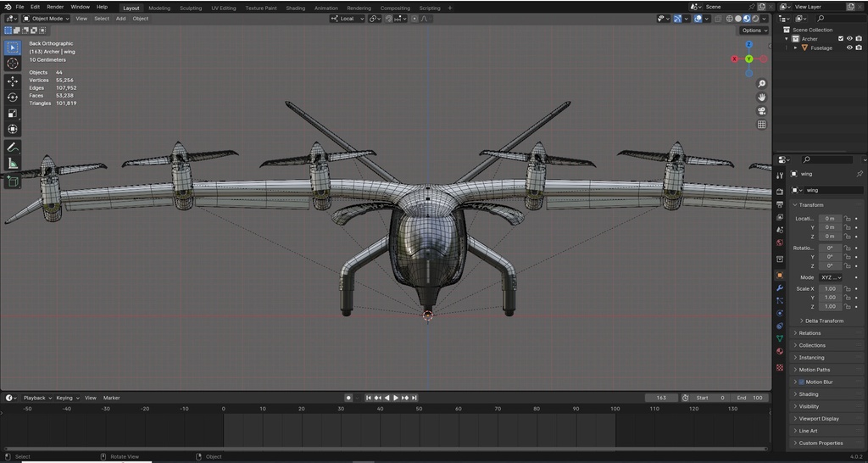Pick the Transform tool
Screen dimensions: 868x463
pos(13,129)
